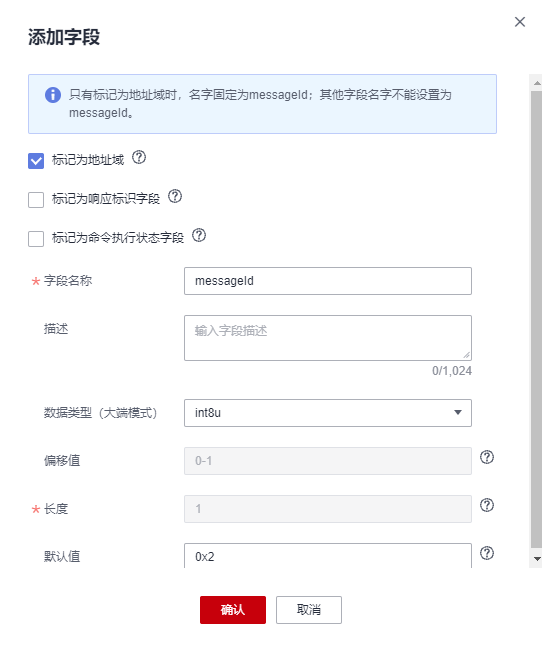Click the dropdown arrow in int8u selector
The height and width of the screenshot is (645, 542).
point(458,413)
